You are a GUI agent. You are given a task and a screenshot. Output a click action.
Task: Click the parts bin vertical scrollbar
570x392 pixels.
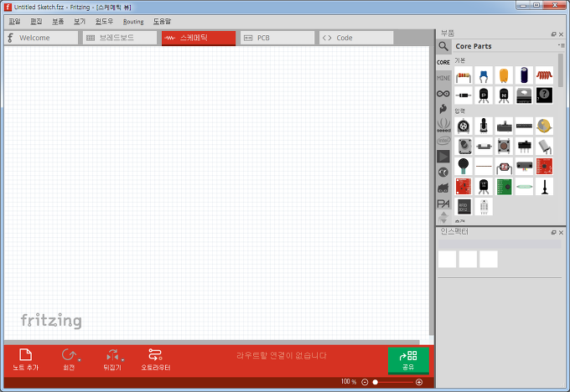click(x=561, y=70)
